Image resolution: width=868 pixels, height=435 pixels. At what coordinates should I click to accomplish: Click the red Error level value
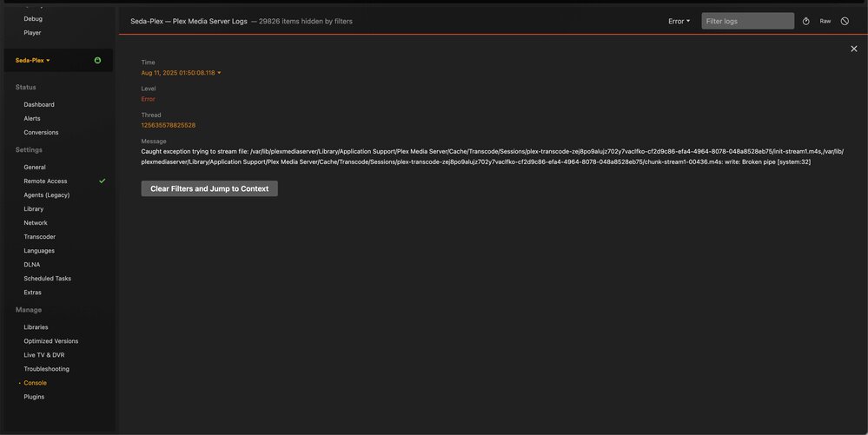click(x=148, y=99)
